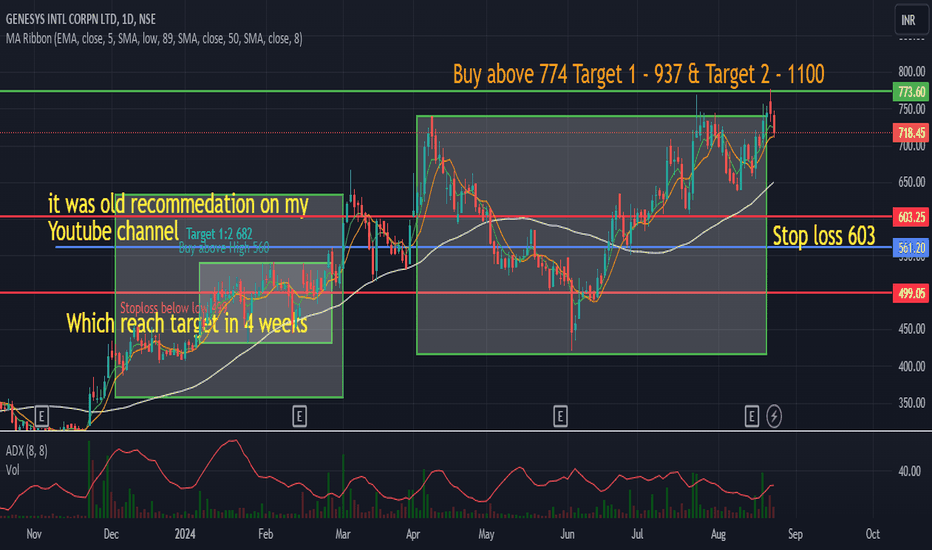
Task: Select the red 499.05 price label
Action: [911, 293]
